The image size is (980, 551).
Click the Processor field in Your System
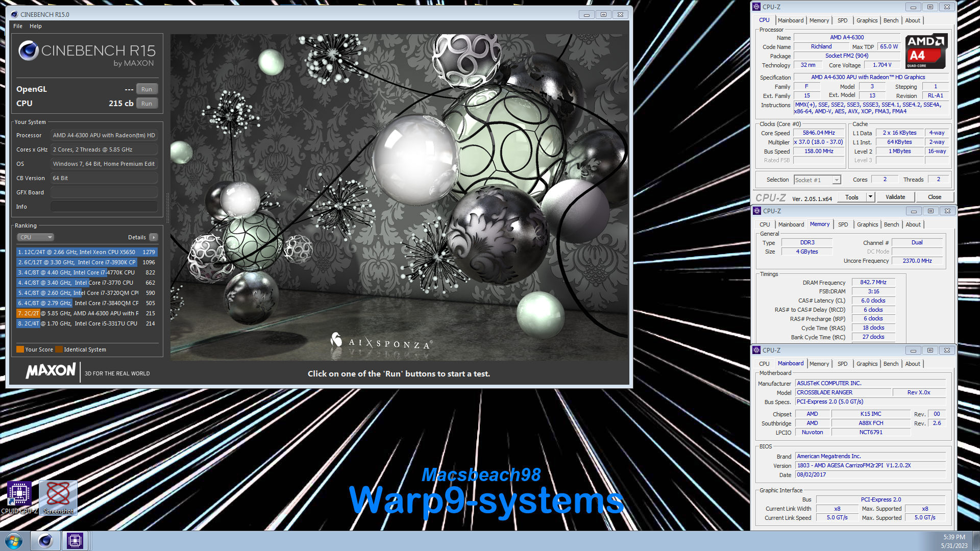pyautogui.click(x=104, y=135)
